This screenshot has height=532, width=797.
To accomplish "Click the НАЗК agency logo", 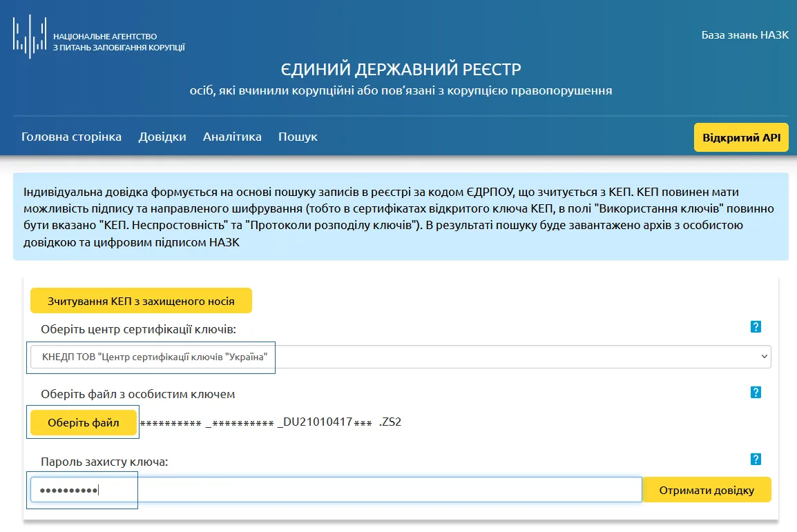I will click(30, 37).
